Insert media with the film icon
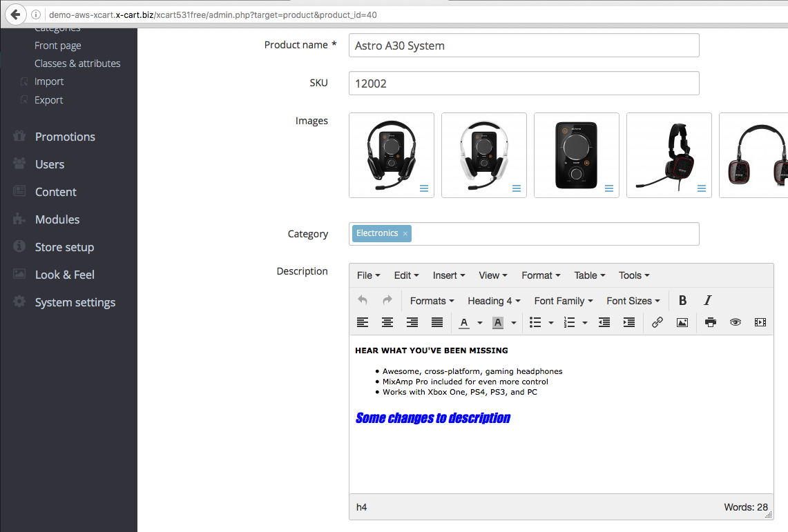This screenshot has height=532, width=788. [x=760, y=323]
